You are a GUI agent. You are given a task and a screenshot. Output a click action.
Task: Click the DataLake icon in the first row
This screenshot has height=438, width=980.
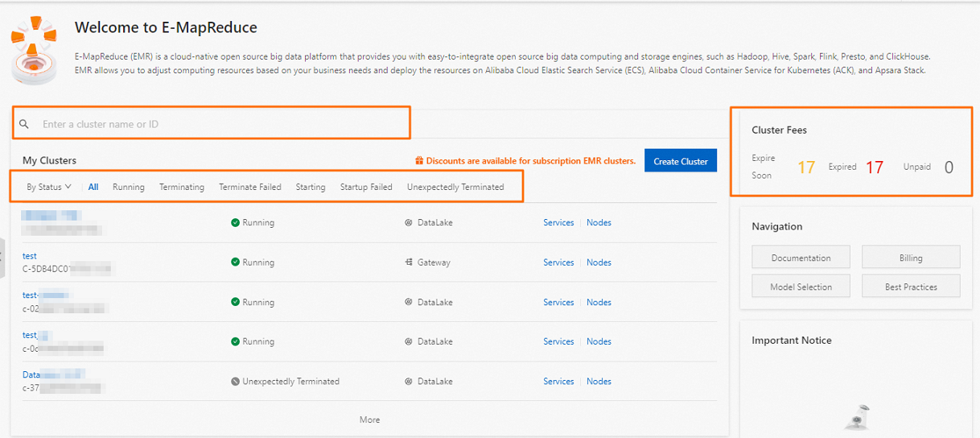coord(409,223)
